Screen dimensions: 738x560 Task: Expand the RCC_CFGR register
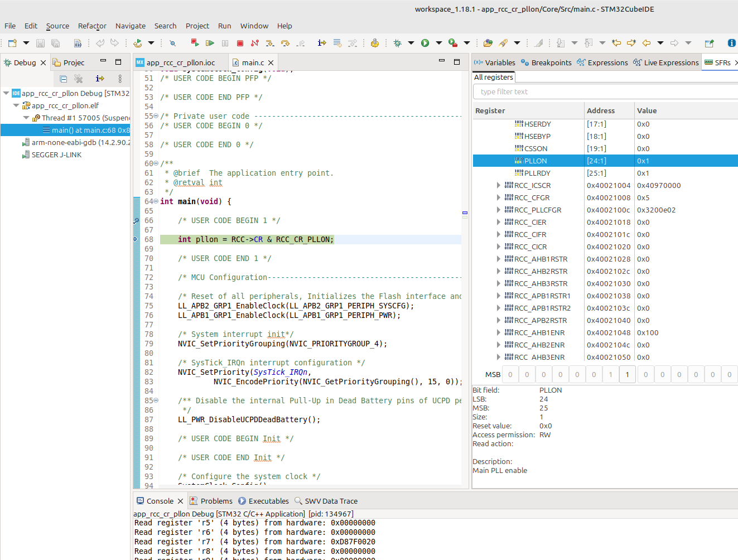499,197
